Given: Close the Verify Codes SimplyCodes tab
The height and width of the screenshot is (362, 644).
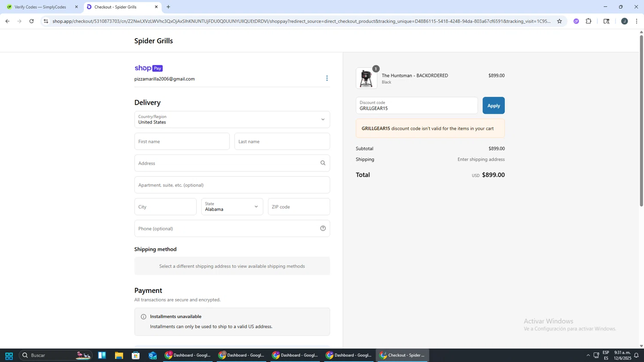Looking at the screenshot, I should point(76,7).
